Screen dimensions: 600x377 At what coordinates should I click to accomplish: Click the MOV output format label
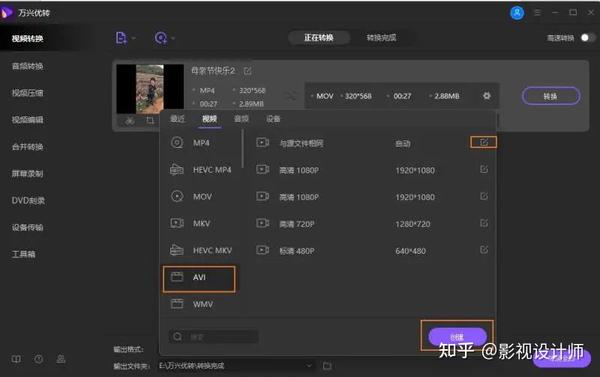coord(325,96)
